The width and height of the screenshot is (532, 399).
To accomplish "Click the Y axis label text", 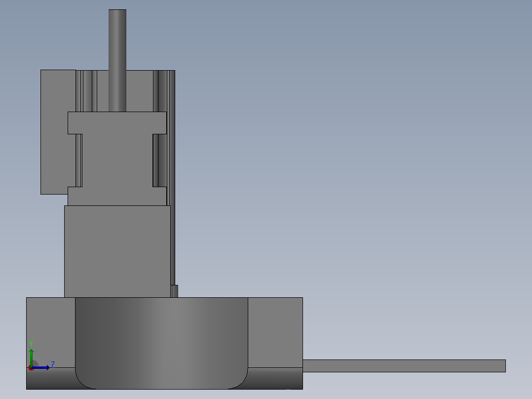I will pos(31,344).
